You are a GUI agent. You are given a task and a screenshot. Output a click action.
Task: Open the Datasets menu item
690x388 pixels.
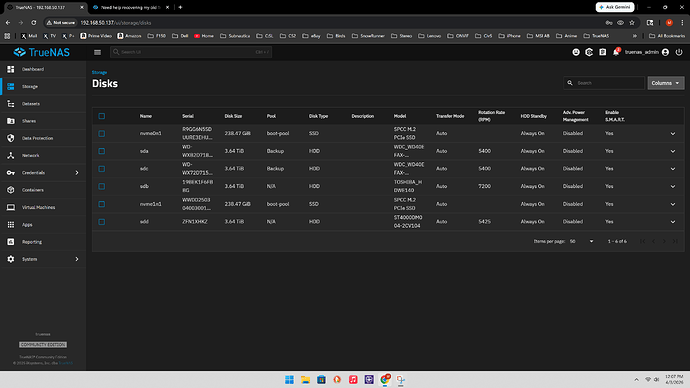click(43, 104)
